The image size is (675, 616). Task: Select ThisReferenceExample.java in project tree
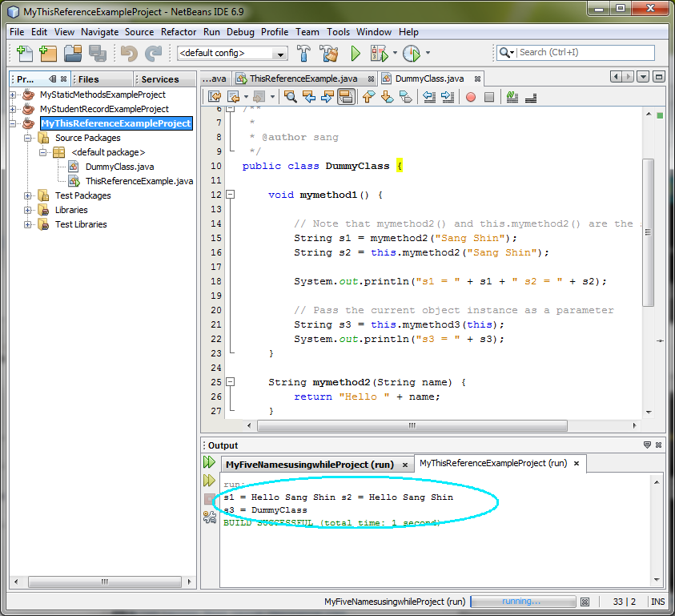[x=139, y=181]
